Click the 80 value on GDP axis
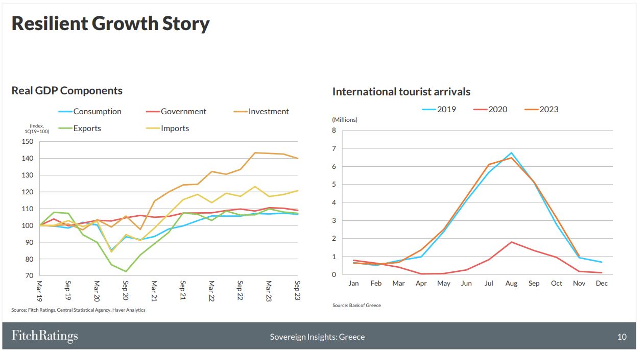644x356 pixels. [x=30, y=259]
